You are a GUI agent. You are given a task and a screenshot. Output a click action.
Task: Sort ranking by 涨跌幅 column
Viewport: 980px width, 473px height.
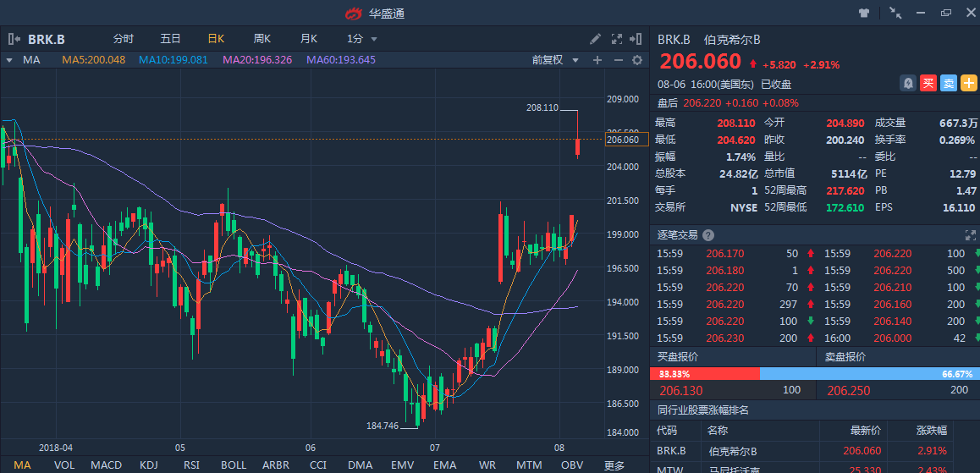[x=932, y=431]
